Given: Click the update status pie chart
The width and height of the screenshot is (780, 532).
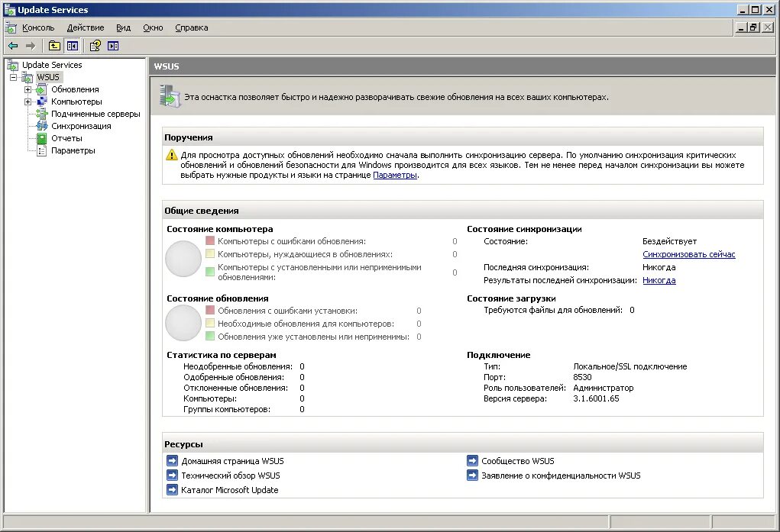Looking at the screenshot, I should tap(183, 323).
